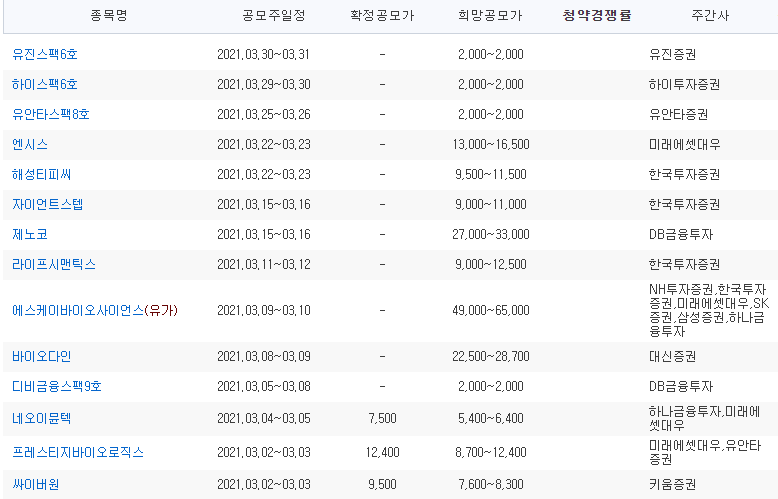Click the underwriter list starting with NH투자증권
Screen dimensions: 778x499
click(x=709, y=311)
